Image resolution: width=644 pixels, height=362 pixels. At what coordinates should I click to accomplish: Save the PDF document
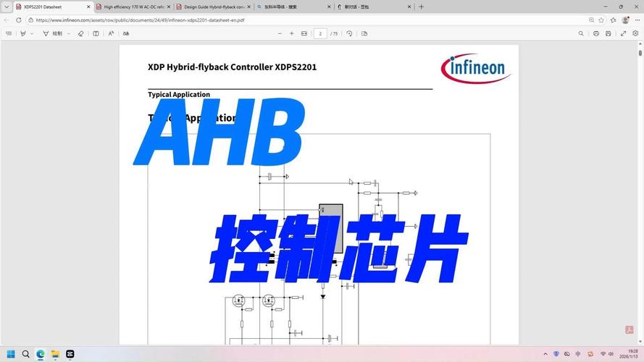pyautogui.click(x=609, y=33)
